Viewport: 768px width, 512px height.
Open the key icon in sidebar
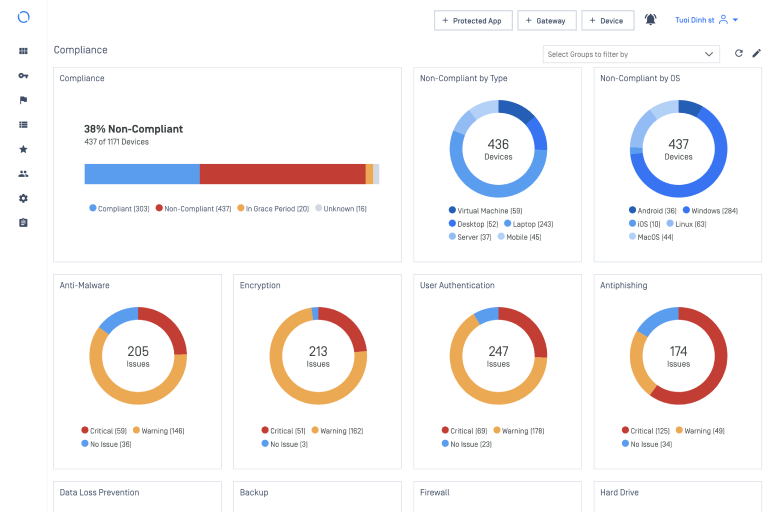(x=23, y=76)
